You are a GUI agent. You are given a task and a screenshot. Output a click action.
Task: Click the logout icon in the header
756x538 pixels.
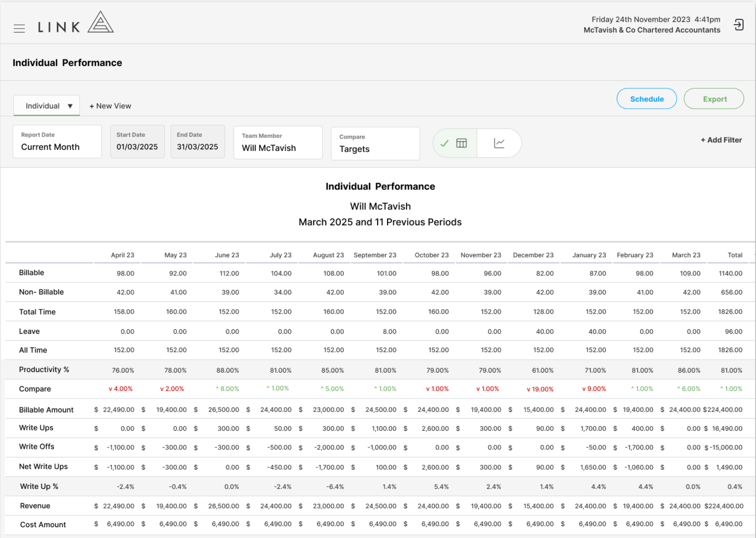pyautogui.click(x=739, y=25)
